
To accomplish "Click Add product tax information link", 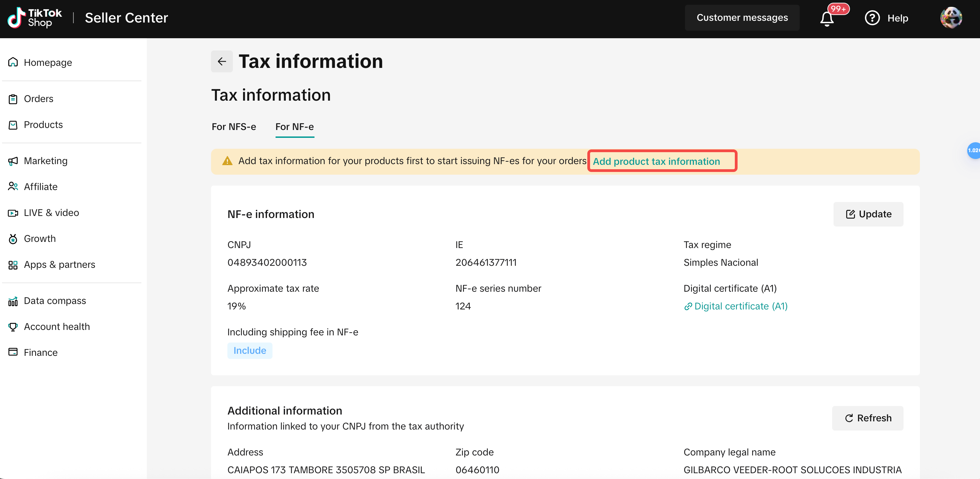I will tap(656, 161).
